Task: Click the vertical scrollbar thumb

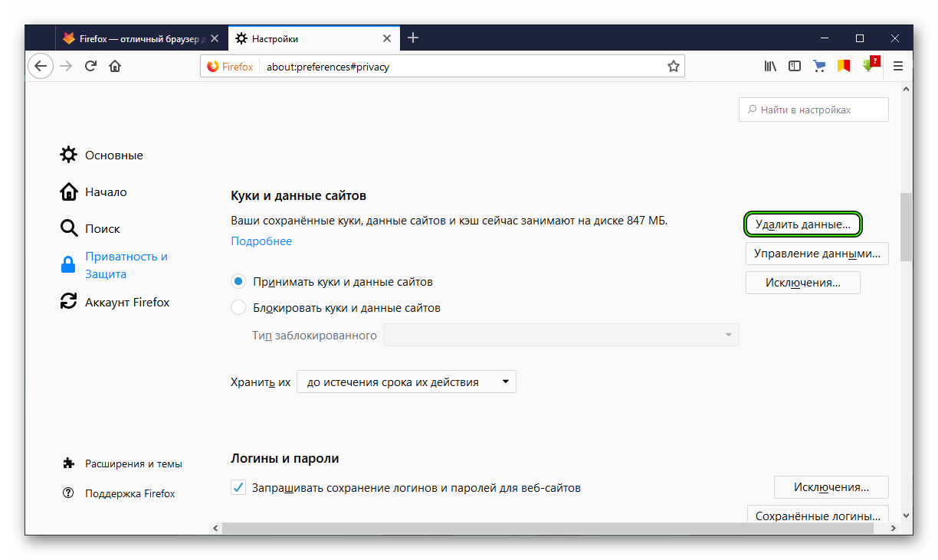Action: tap(907, 227)
